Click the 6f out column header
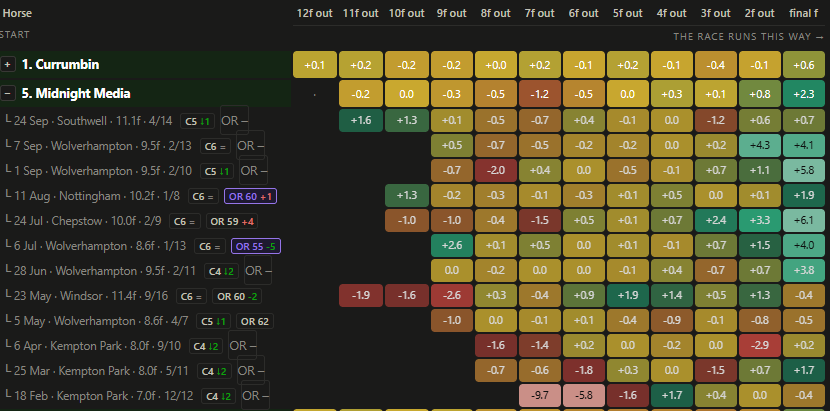Screen dimensions: 830x411 click(583, 13)
